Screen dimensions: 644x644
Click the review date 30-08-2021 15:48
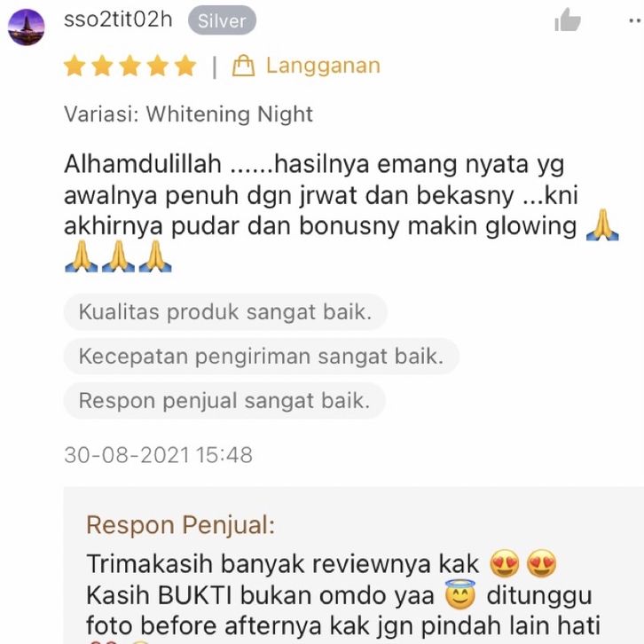[x=158, y=455]
